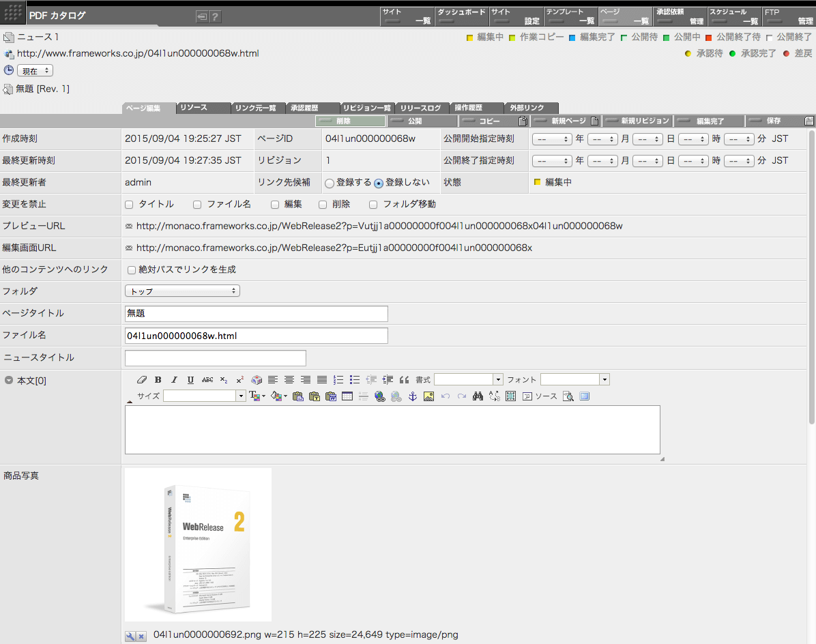Insert a table using table icon

347,396
